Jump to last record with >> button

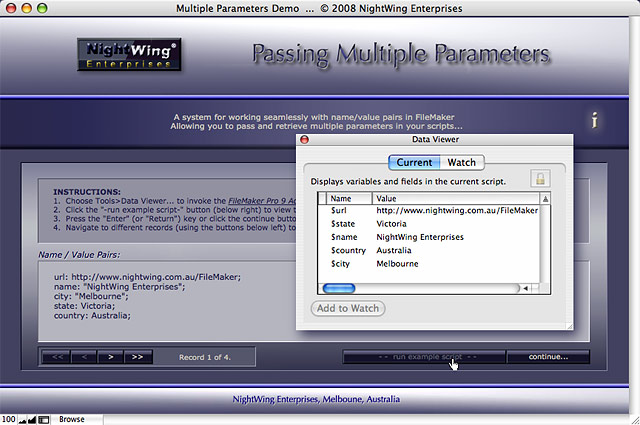coord(138,357)
